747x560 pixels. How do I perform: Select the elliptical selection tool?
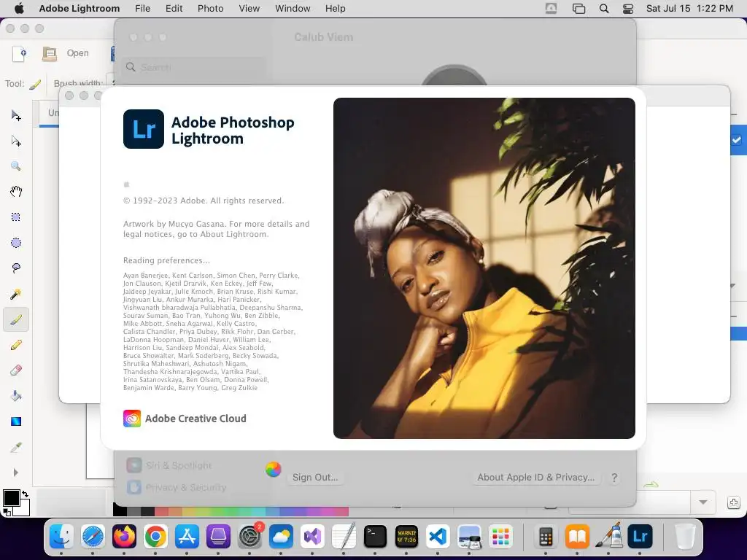(x=16, y=243)
